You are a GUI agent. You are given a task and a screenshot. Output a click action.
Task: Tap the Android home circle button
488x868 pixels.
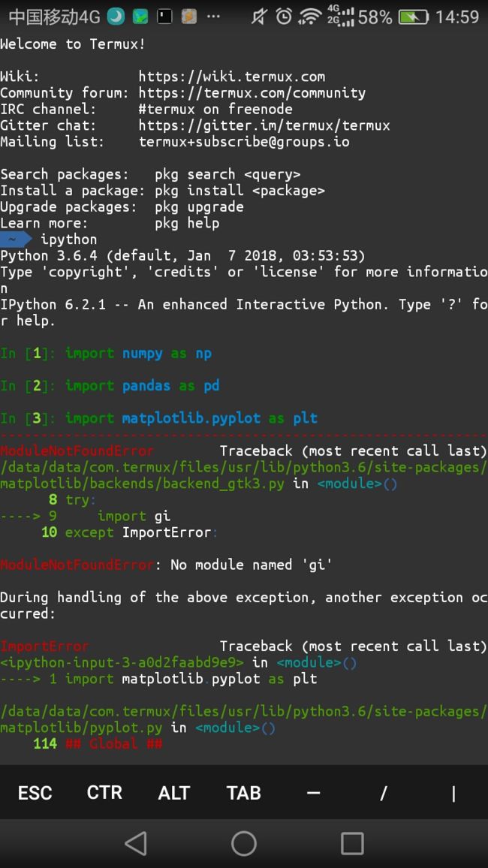pos(244,843)
